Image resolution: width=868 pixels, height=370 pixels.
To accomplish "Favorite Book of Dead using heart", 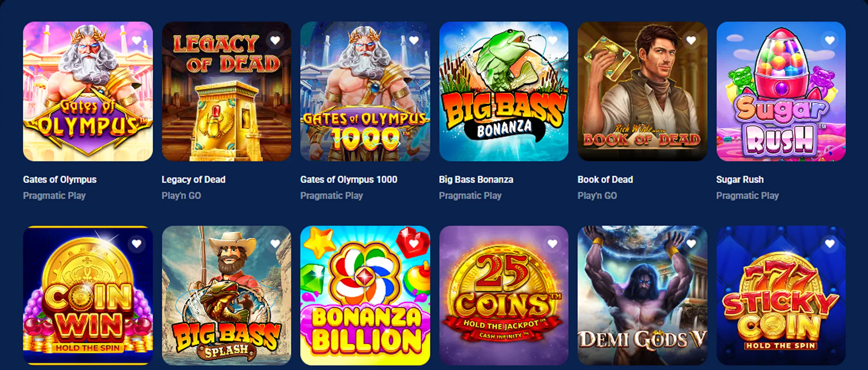I will click(691, 41).
